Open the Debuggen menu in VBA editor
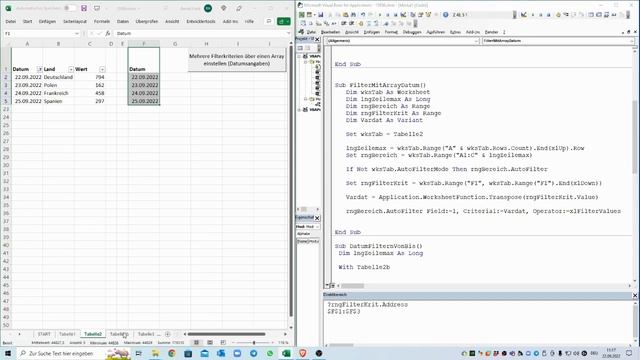 [412, 32]
